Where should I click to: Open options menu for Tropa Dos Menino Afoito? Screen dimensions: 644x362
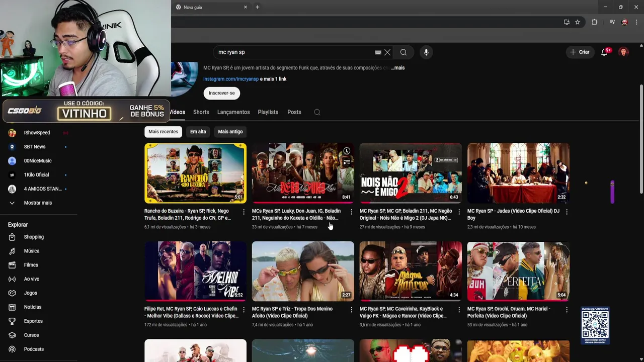tap(351, 310)
